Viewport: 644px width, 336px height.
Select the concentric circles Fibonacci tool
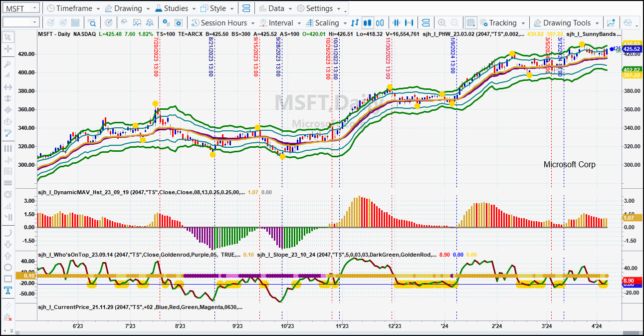8,194
